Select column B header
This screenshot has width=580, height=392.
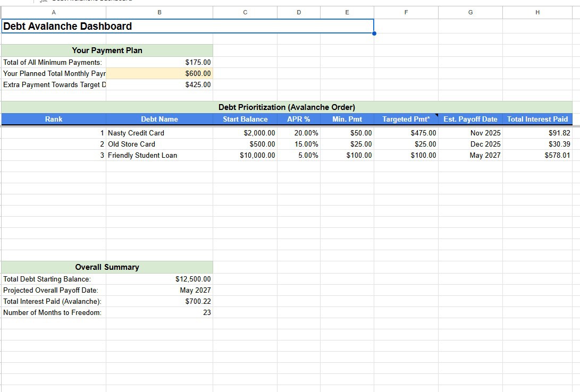pyautogui.click(x=159, y=12)
